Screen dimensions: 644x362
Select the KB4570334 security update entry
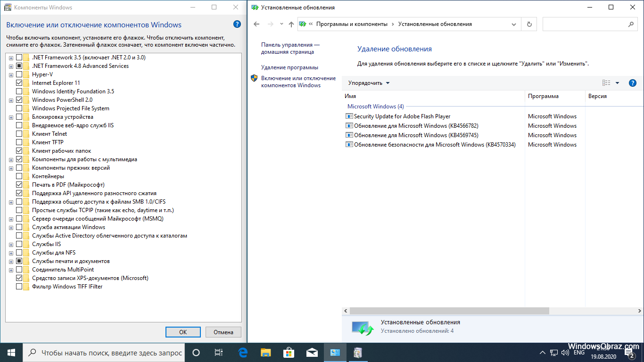(x=434, y=145)
